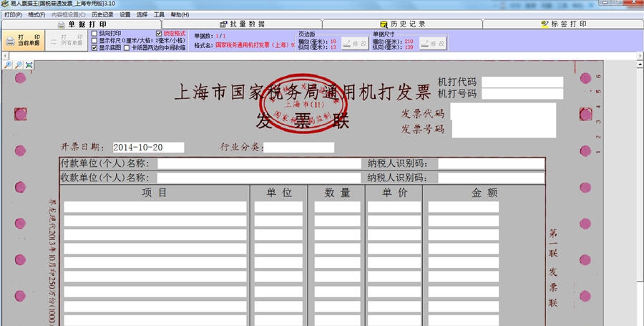Click the first 数量 column input field
The height and width of the screenshot is (326, 644).
click(337, 207)
